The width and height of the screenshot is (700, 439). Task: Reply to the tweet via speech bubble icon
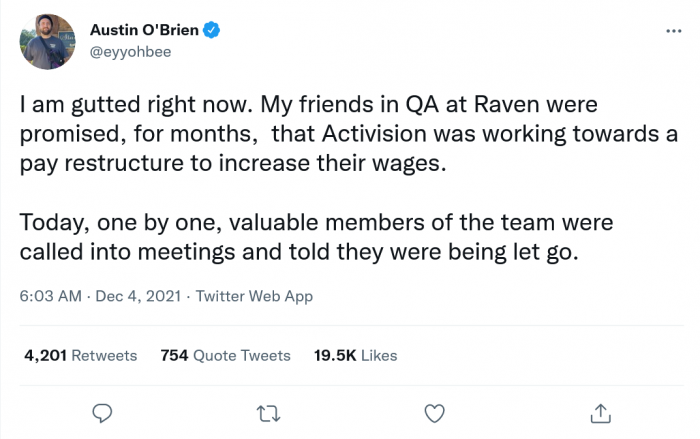(x=101, y=412)
